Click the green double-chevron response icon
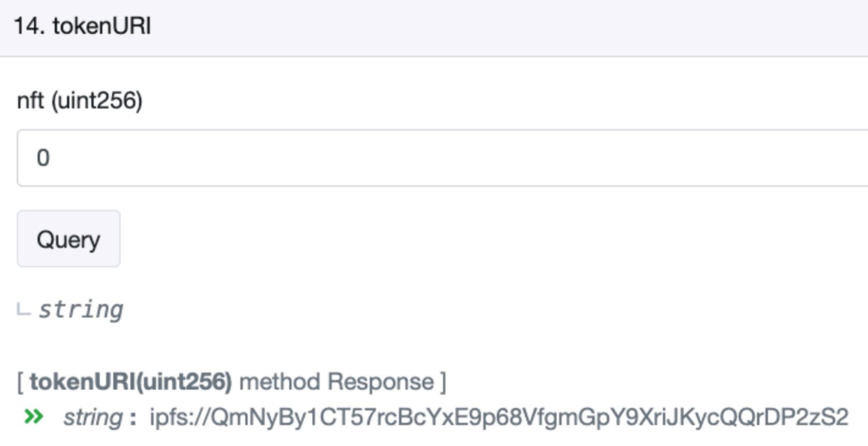The height and width of the screenshot is (446, 868). (x=34, y=417)
